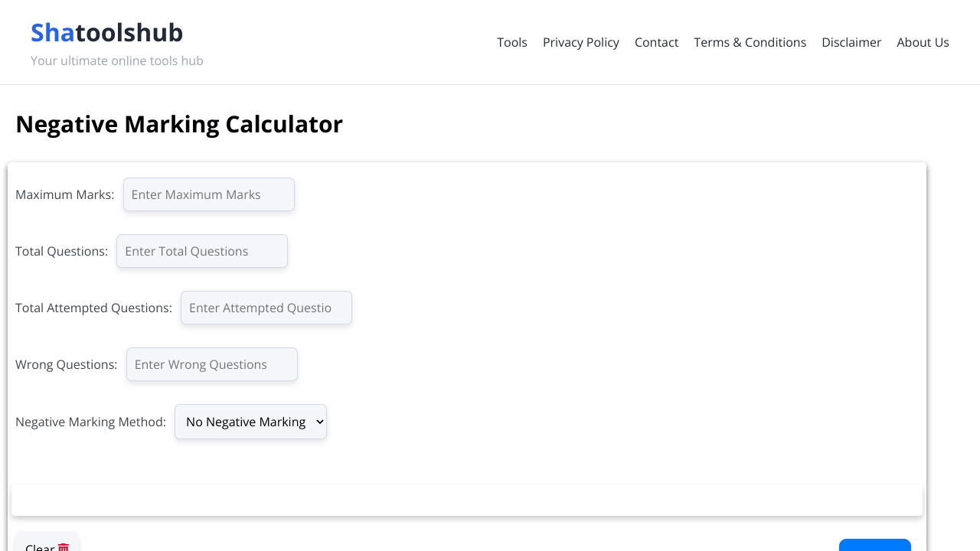980x551 pixels.
Task: Select the Wrong Questions input box
Action: 211,364
